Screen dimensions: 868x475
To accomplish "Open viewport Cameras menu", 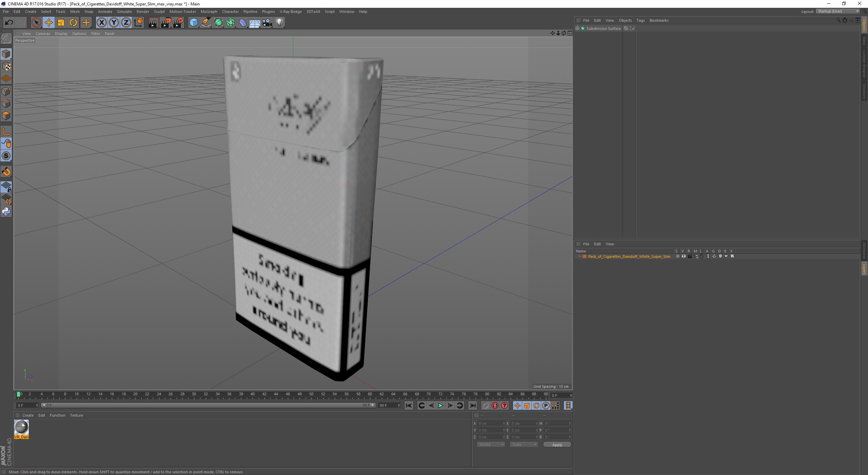I will [x=43, y=34].
